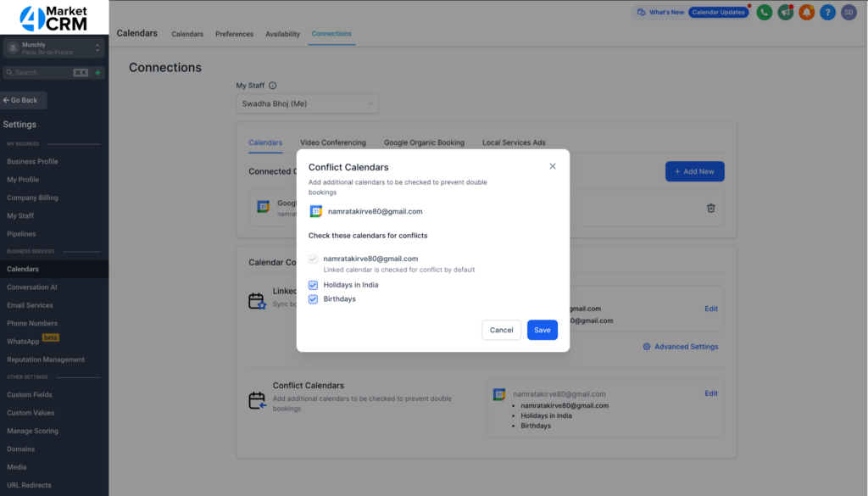
Task: Click the green quick-action icon beside Search
Action: tap(98, 73)
